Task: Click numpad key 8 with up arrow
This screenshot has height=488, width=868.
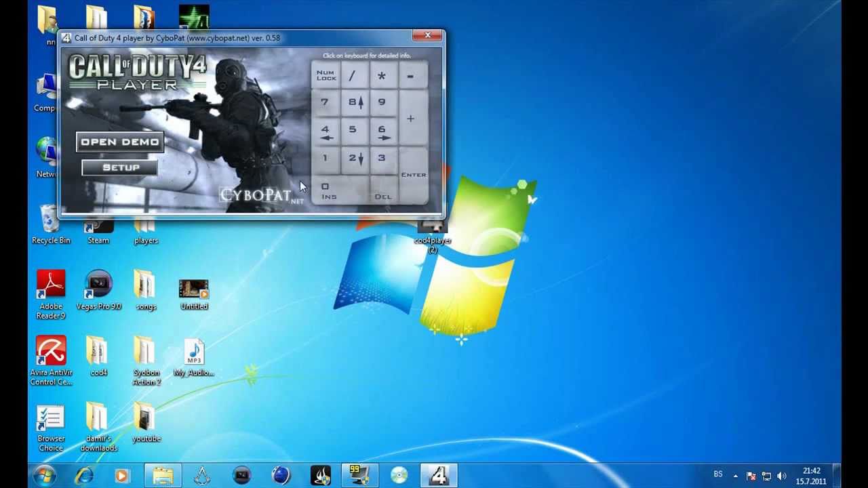Action: point(354,102)
